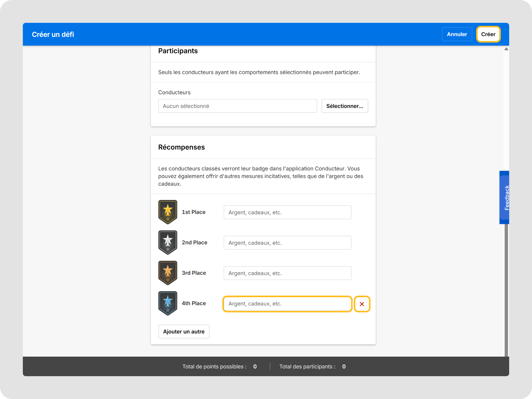Screen dimensions: 532x399
Task: Focus the 4th Place reward input
Action: [x=288, y=304]
